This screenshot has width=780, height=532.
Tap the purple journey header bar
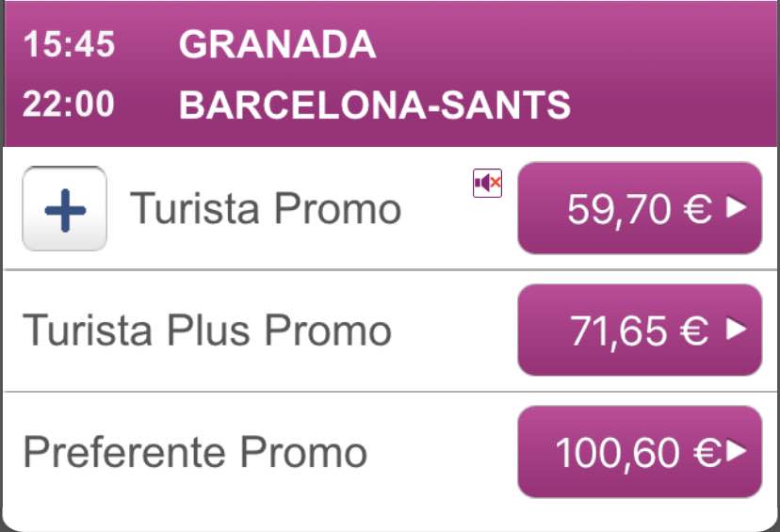click(x=390, y=73)
